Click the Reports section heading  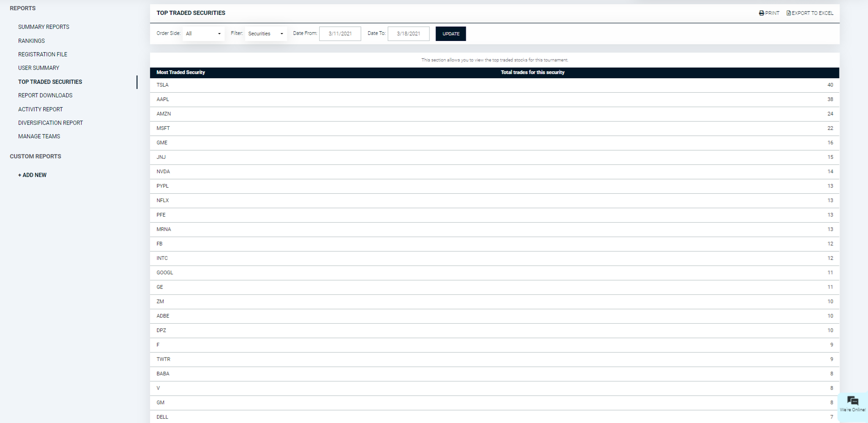23,8
